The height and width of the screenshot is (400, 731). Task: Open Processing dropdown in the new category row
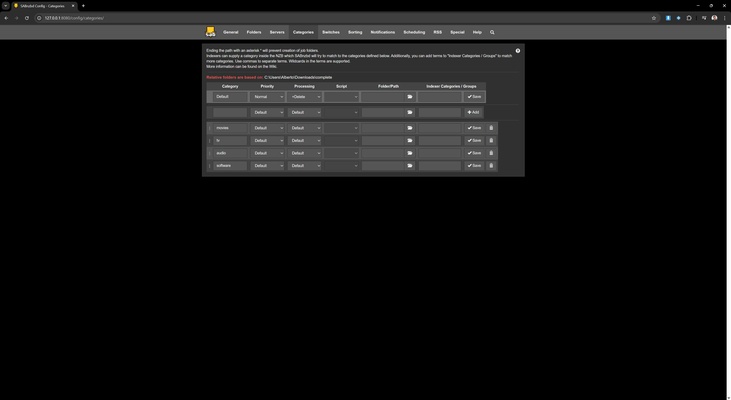pos(304,112)
